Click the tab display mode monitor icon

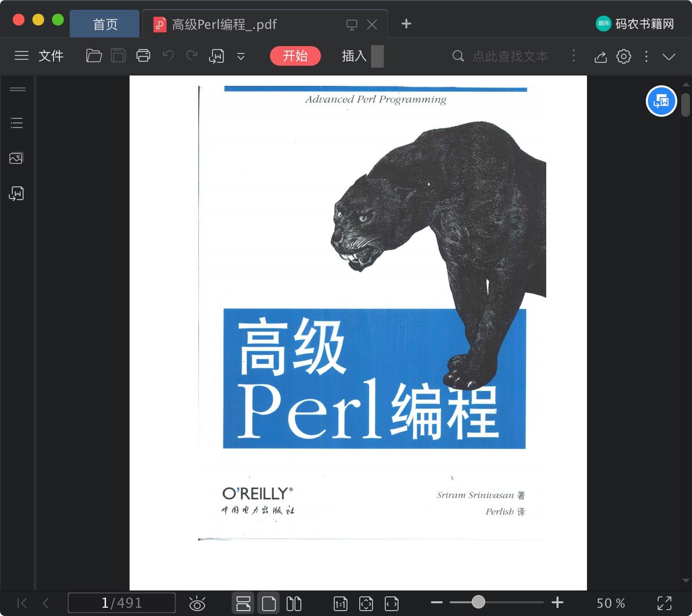[x=352, y=25]
